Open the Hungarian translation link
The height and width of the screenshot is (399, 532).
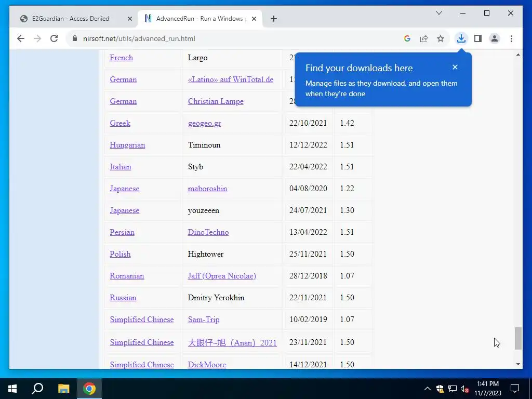pyautogui.click(x=127, y=145)
